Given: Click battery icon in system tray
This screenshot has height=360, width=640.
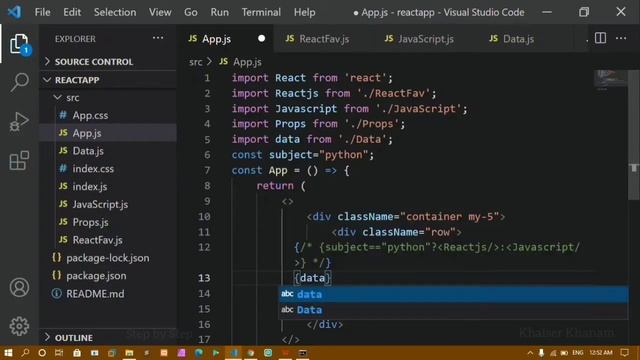Looking at the screenshot, I should [564, 353].
